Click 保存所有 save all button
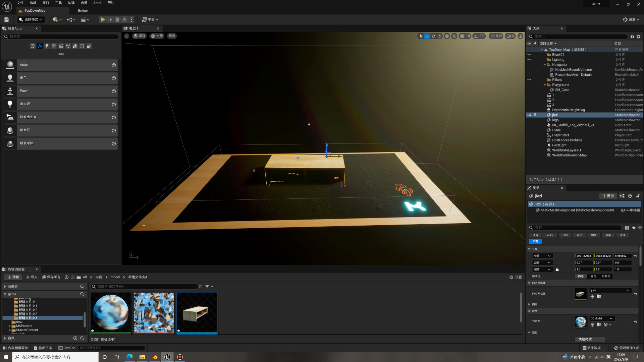Image resolution: width=644 pixels, height=362 pixels. [51, 277]
